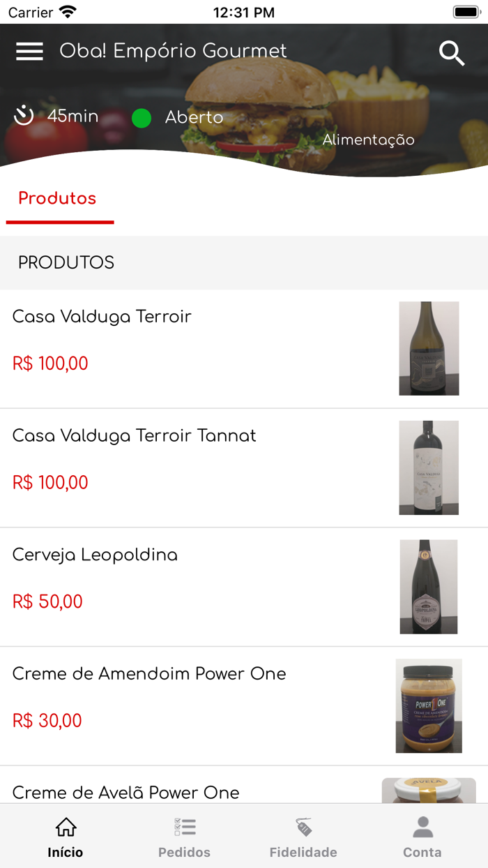Click the green Aberto status dot
The width and height of the screenshot is (488, 868).
click(142, 118)
